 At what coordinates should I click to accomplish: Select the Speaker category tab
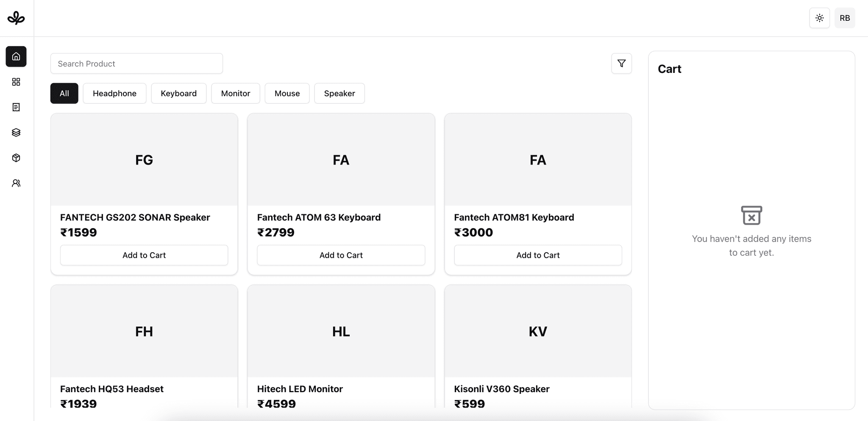pos(339,93)
